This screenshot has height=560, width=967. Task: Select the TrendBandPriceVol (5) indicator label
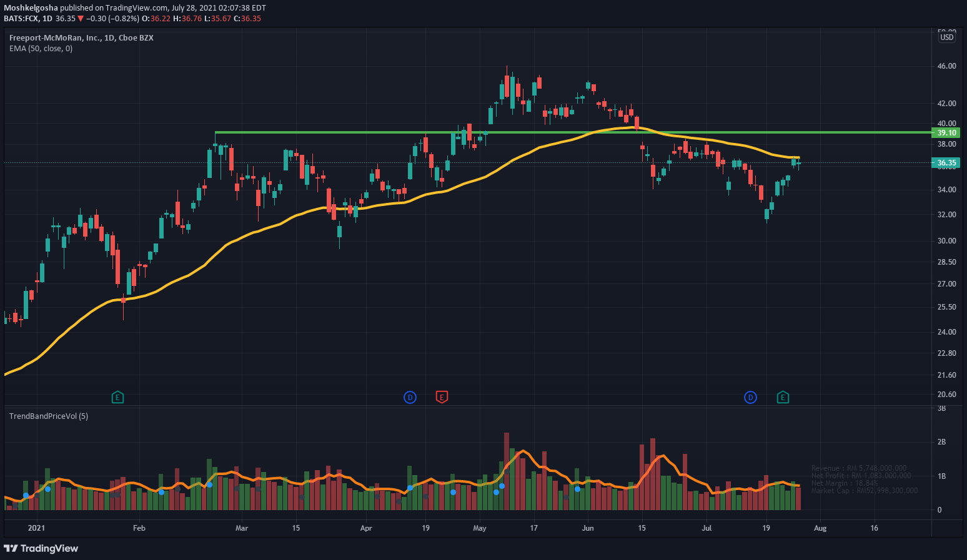pos(49,416)
